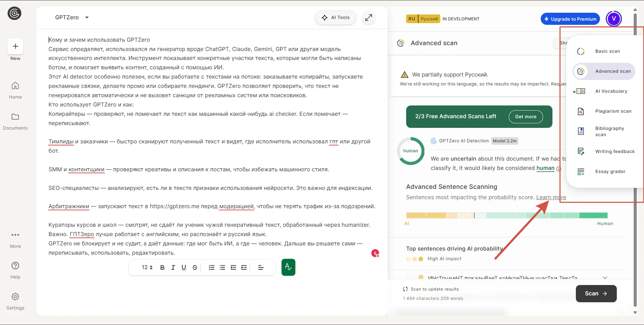Choose Plagiarism scan from menu
644x325 pixels.
(604, 111)
